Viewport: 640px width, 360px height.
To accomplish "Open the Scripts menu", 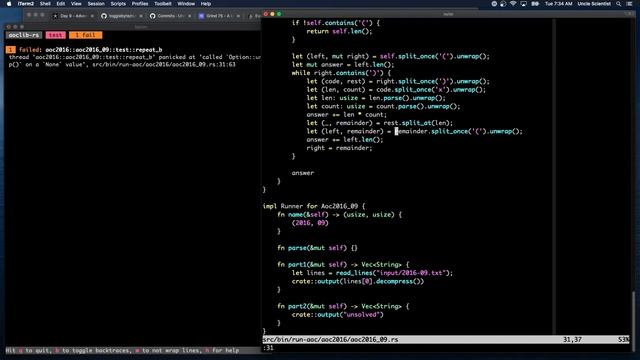I will [x=118, y=4].
